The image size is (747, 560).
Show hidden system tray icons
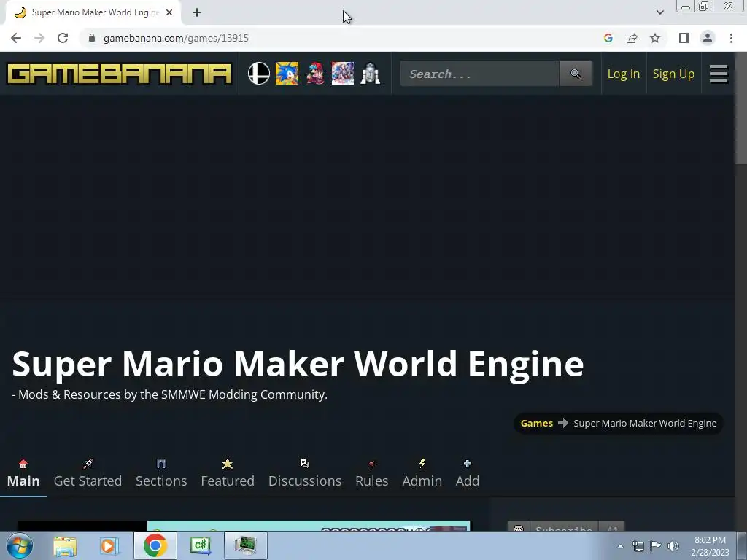point(620,546)
